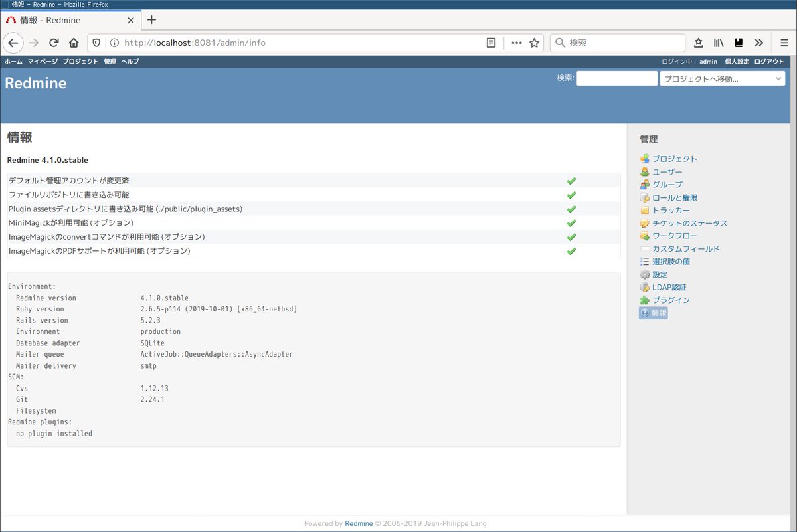
Task: Click the browser Back arrow button
Action: 13,43
